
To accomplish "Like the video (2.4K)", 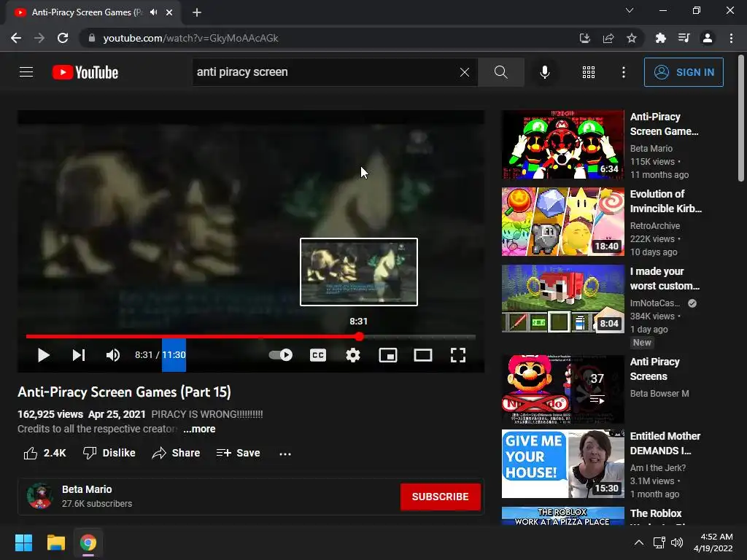I will click(44, 454).
